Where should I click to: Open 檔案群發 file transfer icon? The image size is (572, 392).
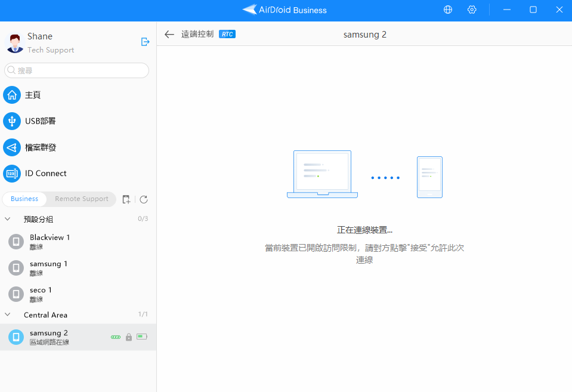click(12, 147)
